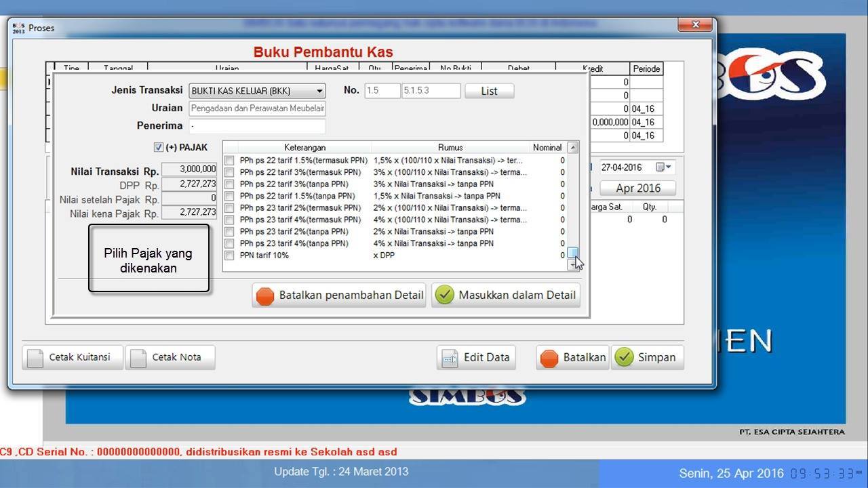The image size is (868, 488).
Task: Click the red Batalkan stop icon
Action: (549, 357)
